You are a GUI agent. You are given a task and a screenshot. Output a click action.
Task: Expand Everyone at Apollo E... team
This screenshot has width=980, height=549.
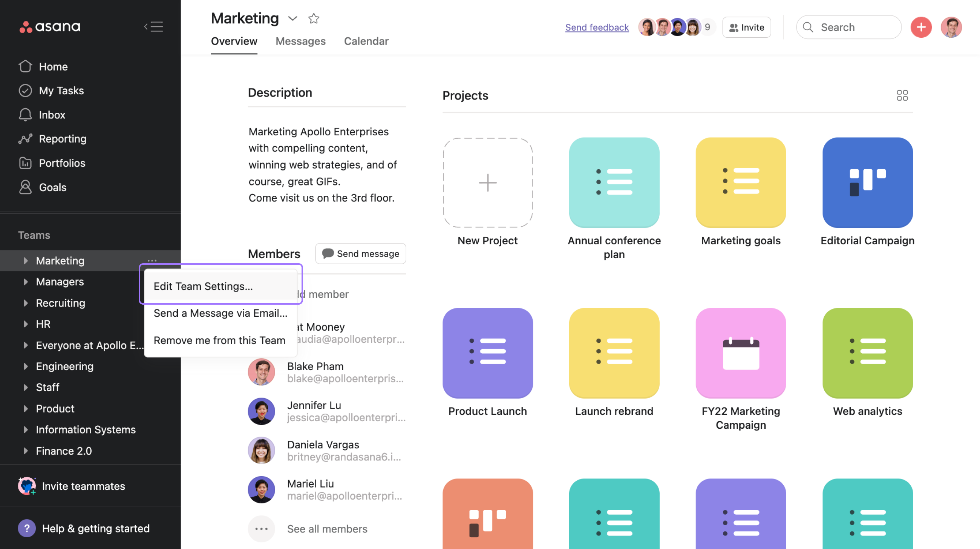[26, 345]
